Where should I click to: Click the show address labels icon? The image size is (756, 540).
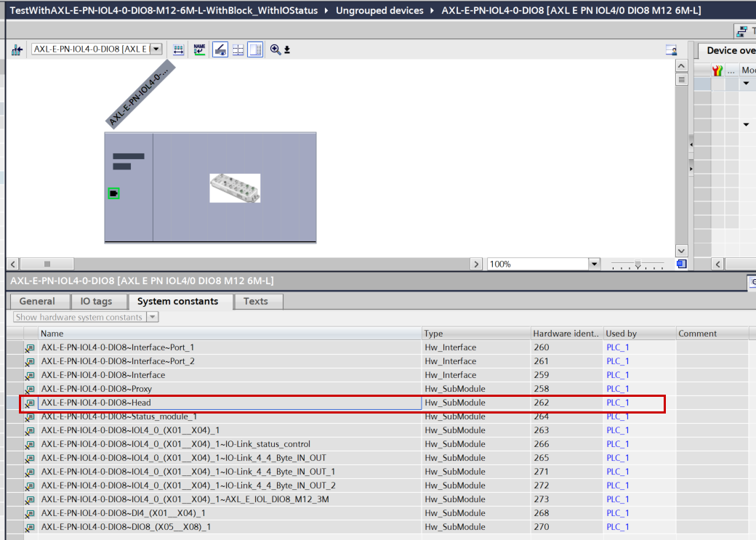[179, 49]
